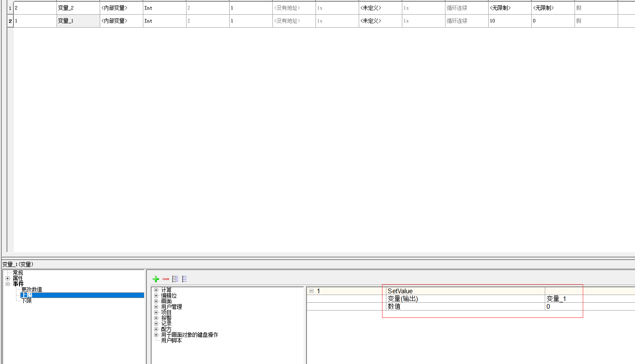Select the 更改数值 event
Image resolution: width=635 pixels, height=364 pixels.
pos(32,289)
